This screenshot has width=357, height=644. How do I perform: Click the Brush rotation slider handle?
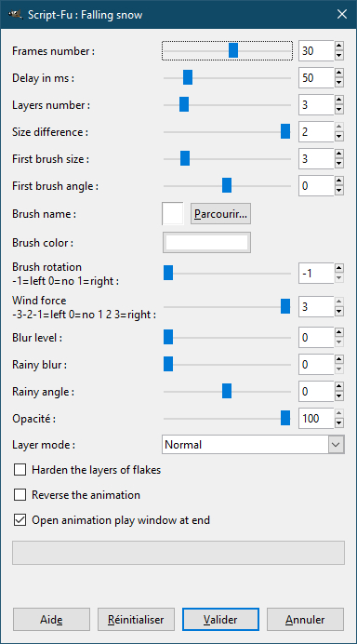click(x=168, y=273)
